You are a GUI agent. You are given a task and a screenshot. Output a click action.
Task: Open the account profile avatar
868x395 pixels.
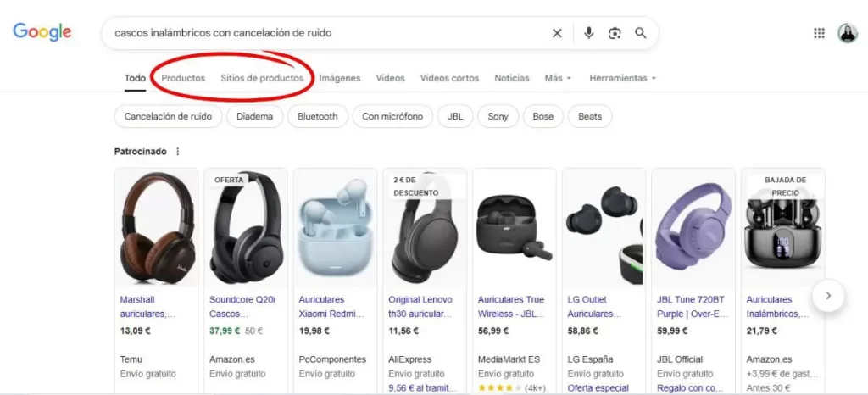coord(848,33)
